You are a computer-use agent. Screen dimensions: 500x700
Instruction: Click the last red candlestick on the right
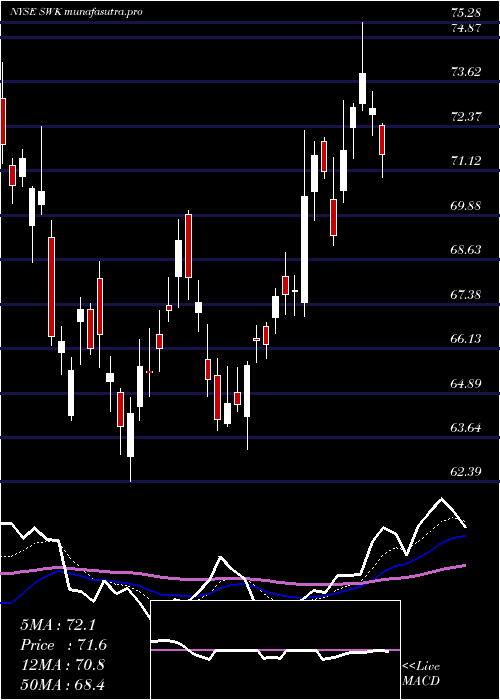click(x=382, y=140)
